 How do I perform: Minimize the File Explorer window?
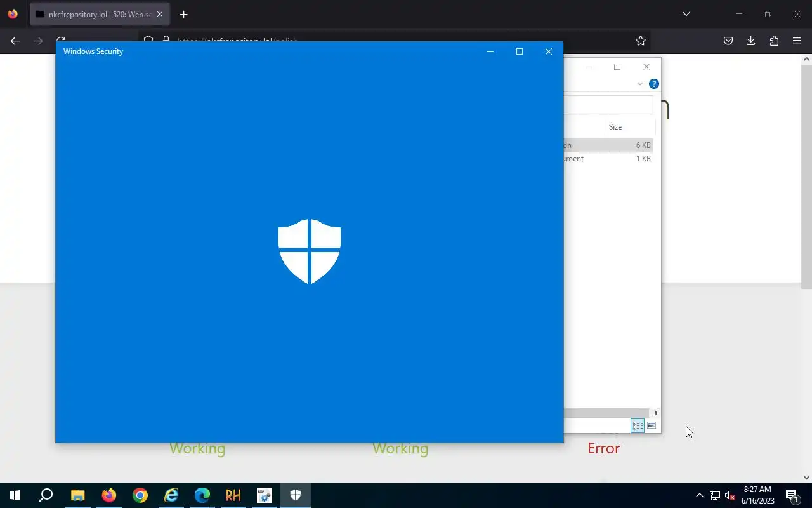[x=589, y=67]
